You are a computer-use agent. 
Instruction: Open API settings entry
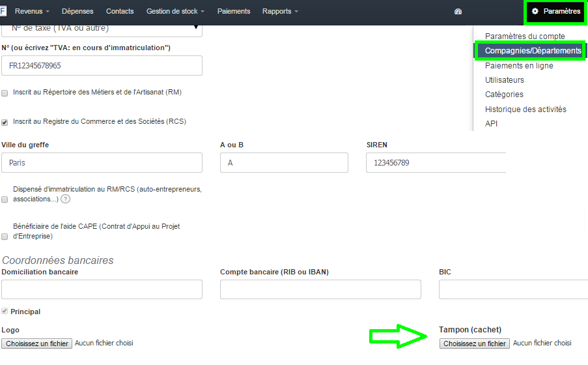[491, 124]
